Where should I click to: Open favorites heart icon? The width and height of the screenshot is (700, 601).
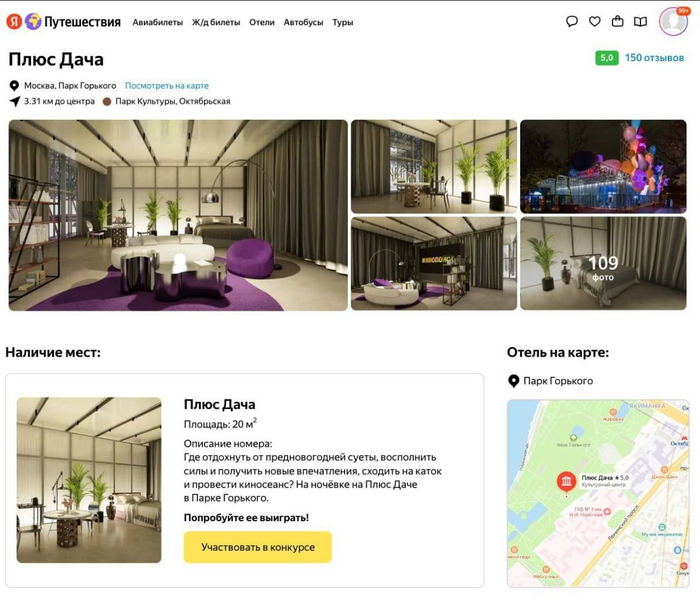(x=595, y=21)
